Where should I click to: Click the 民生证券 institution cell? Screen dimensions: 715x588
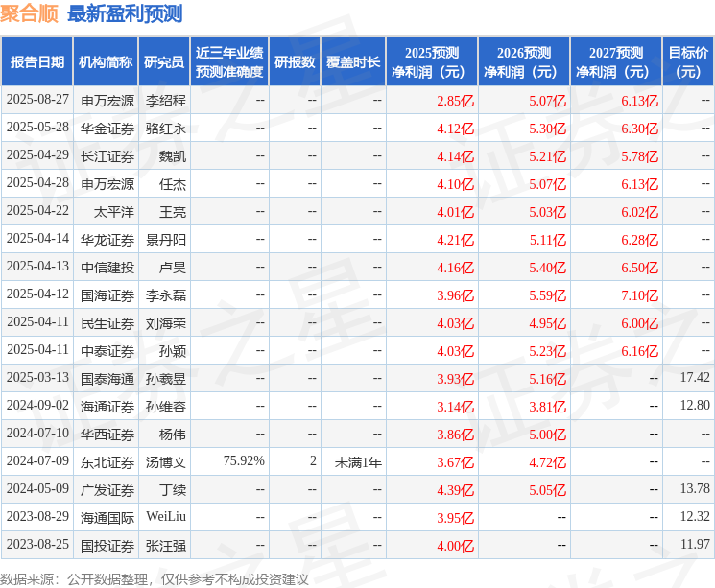pyautogui.click(x=107, y=323)
